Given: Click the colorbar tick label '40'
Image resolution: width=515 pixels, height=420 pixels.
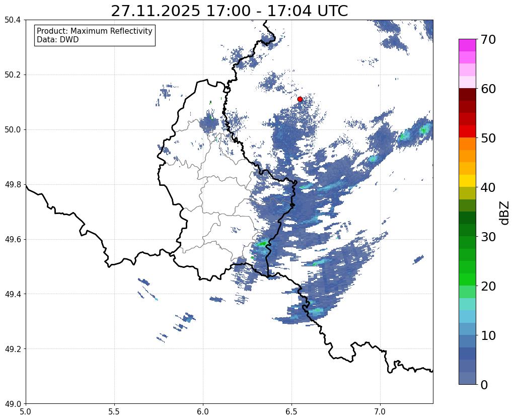Looking at the screenshot, I should pos(488,187).
